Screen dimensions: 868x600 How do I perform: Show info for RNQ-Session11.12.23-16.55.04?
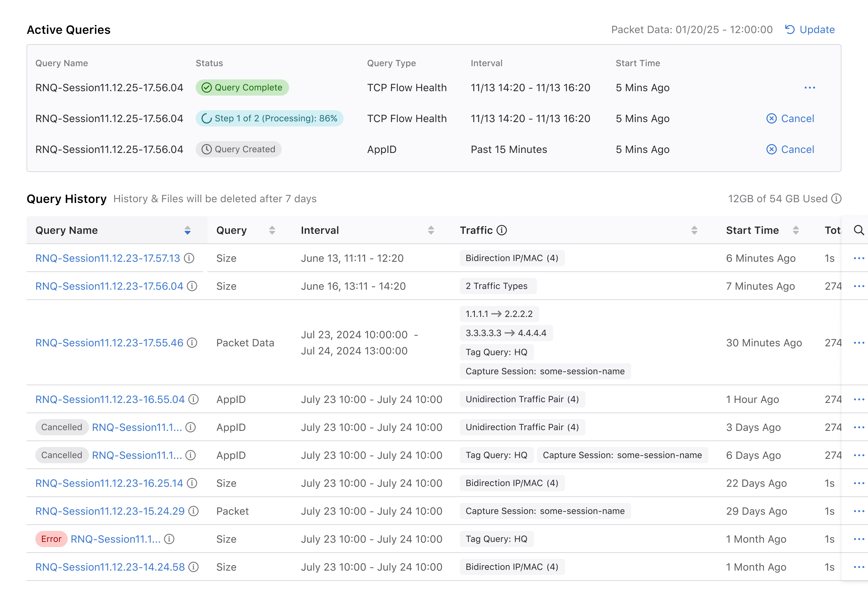193,399
